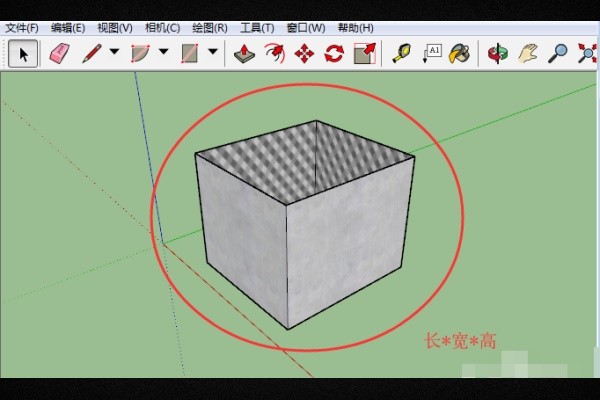Choose the Zoom magnifier tool
600x400 pixels.
[x=558, y=54]
